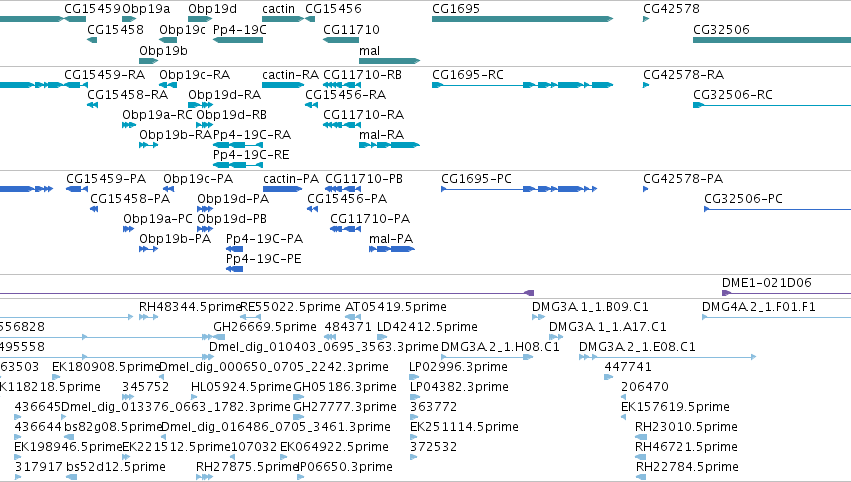Screen dimensions: 851x482
Task: Select the CG15456 gene label
Action: pos(333,9)
